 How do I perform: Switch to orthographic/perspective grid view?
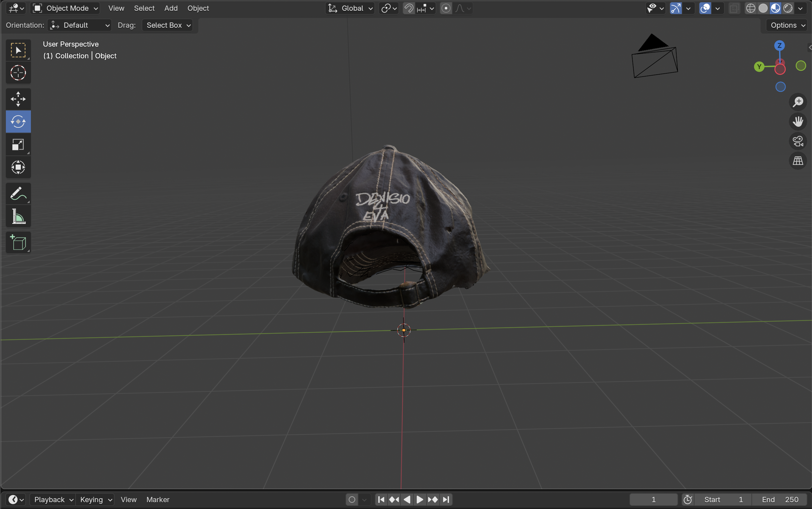[x=798, y=161]
